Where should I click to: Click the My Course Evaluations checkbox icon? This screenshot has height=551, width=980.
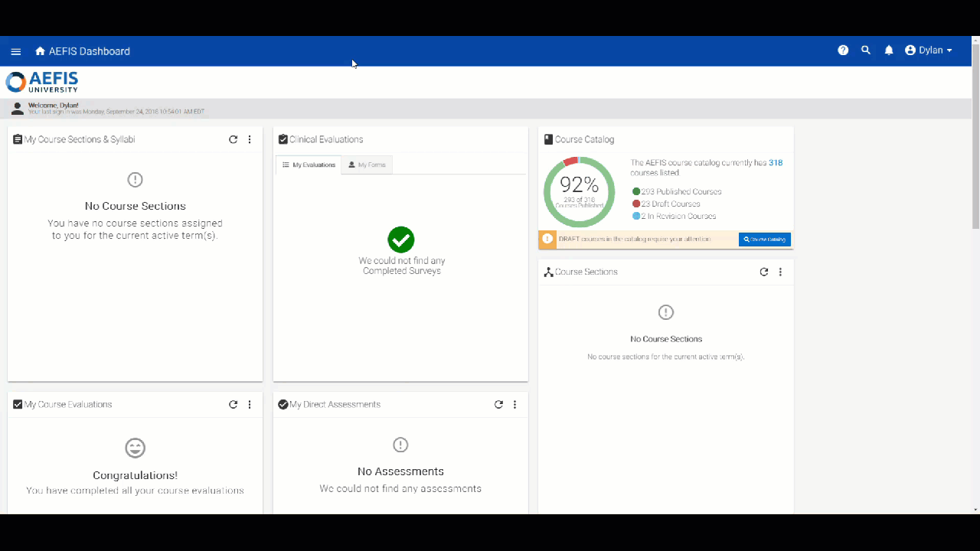pyautogui.click(x=18, y=404)
